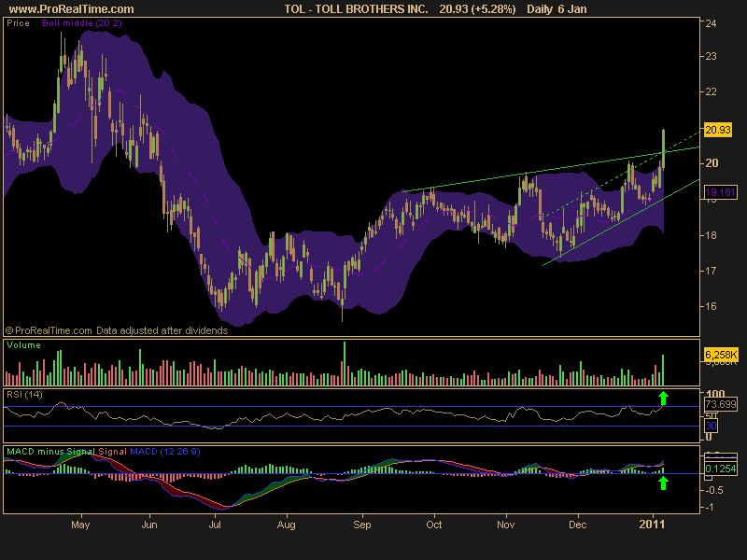Click the 24 price axis label

(x=711, y=23)
